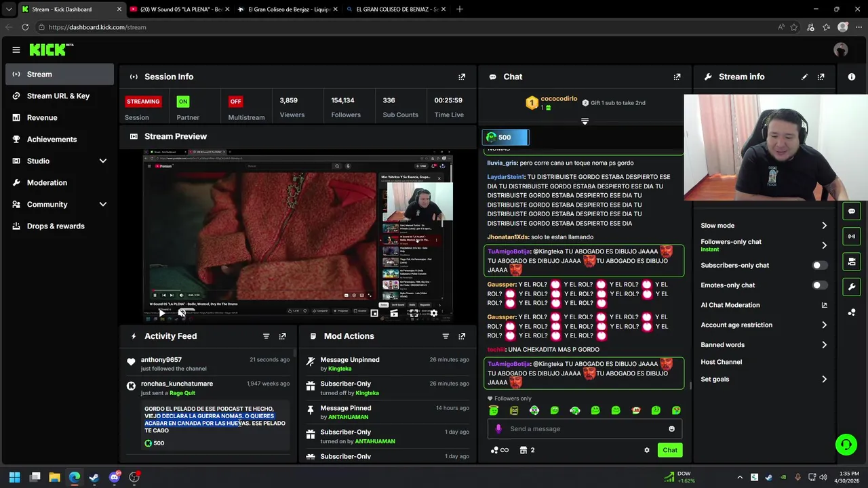868x488 pixels.
Task: Open Kingteka under Message Unpinned
Action: (x=340, y=369)
